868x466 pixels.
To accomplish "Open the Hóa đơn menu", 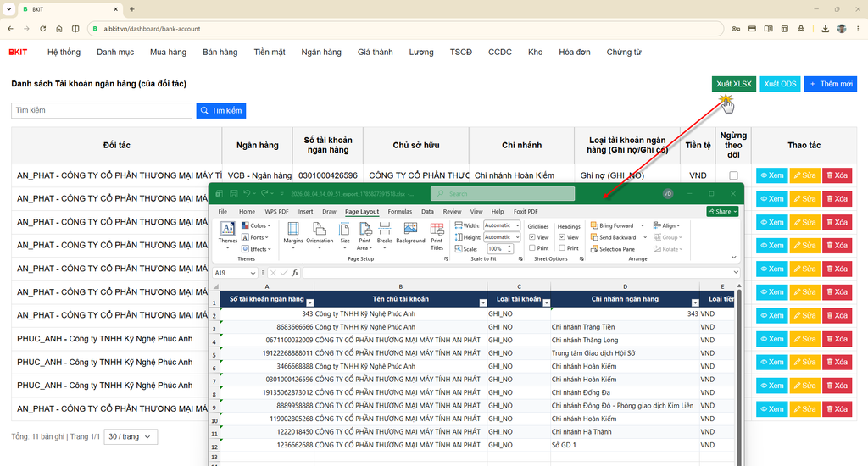I will (x=574, y=52).
